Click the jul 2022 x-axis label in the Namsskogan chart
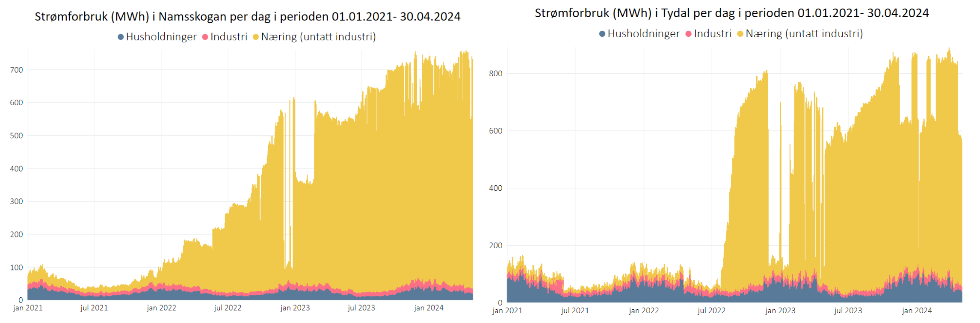Viewport: 980px width, 323px height. click(x=228, y=308)
